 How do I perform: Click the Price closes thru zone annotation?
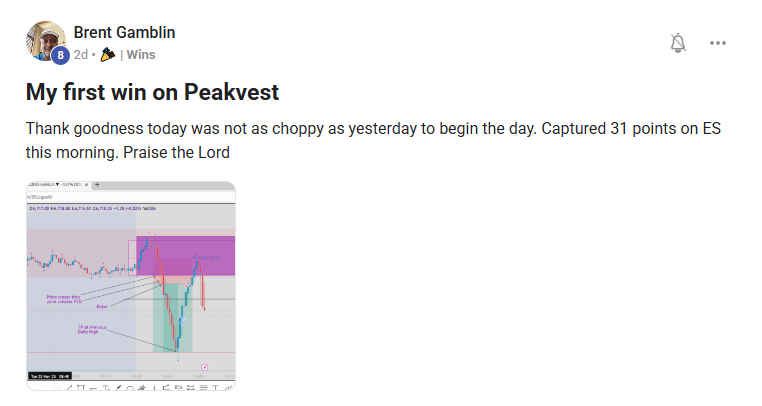64,299
